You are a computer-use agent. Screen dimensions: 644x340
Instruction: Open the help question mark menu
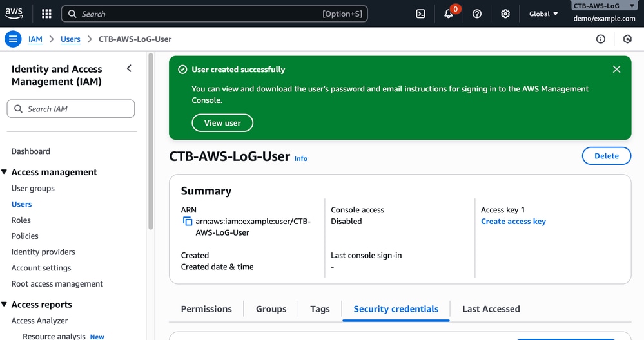(477, 14)
